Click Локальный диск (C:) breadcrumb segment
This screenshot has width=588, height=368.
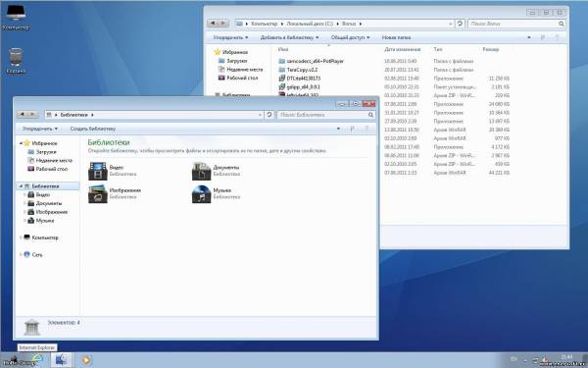pos(310,24)
